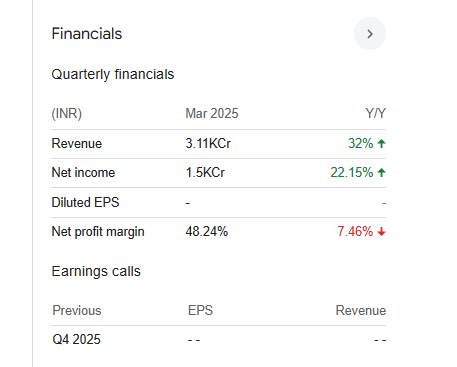Select the Net income row label
Viewport: 457px width, 367px height.
[x=83, y=172]
